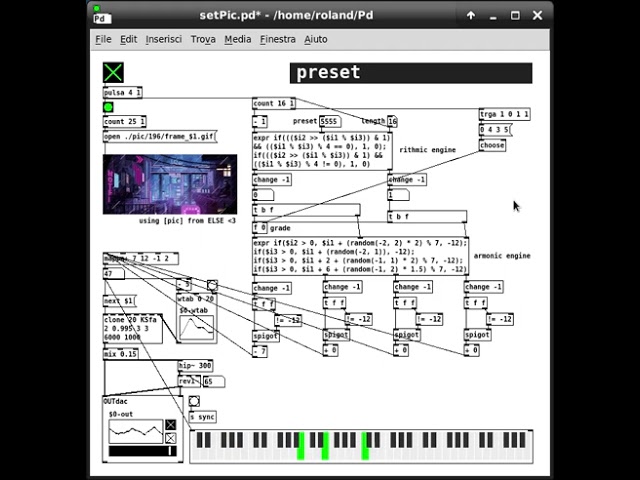The height and width of the screenshot is (480, 640).
Task: Click the preset number box 5555
Action: [330, 121]
